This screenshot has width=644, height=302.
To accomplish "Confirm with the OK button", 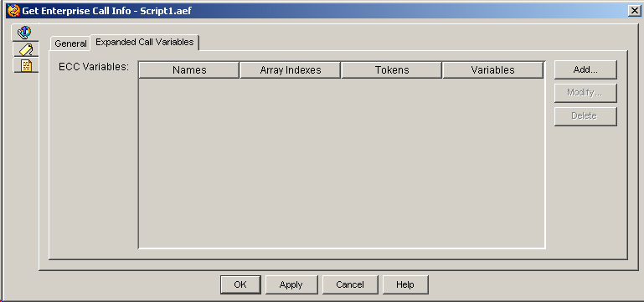I will point(240,284).
